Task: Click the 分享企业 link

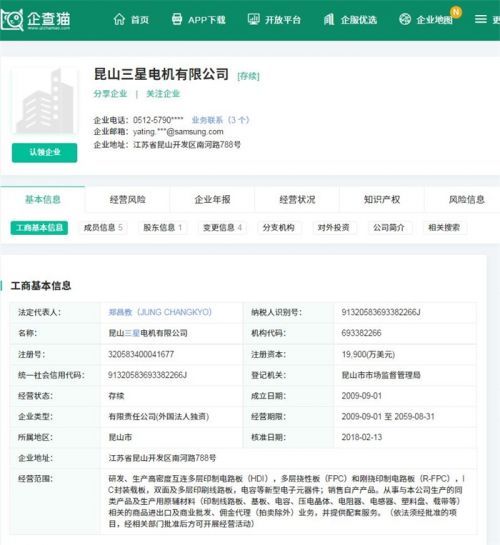Action: point(110,94)
